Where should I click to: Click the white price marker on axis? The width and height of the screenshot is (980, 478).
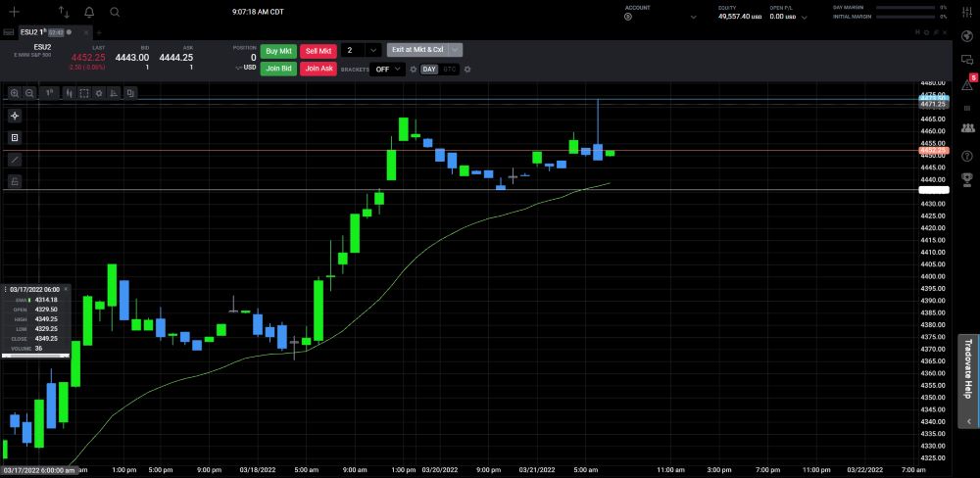pyautogui.click(x=934, y=189)
